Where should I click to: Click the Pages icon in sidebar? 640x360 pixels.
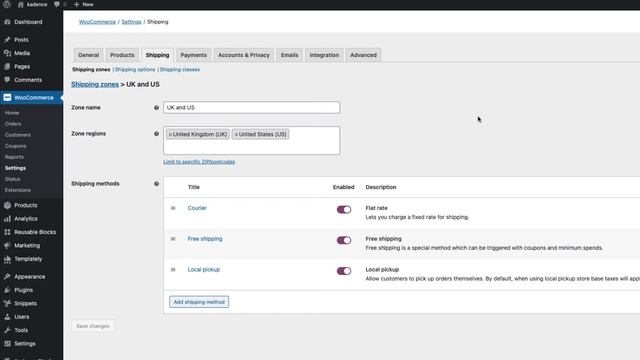coord(7,67)
